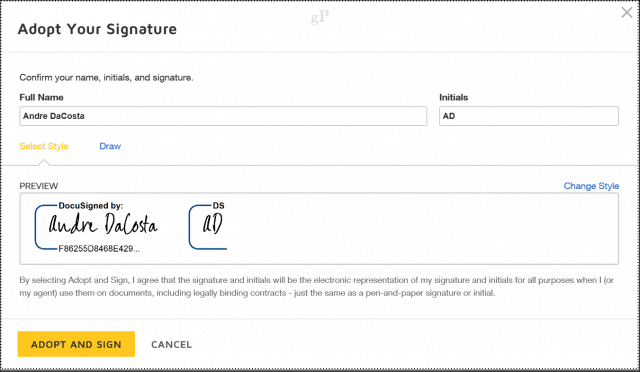The width and height of the screenshot is (640, 372).
Task: Click the Adopt Your Signature heading
Action: coord(97,29)
